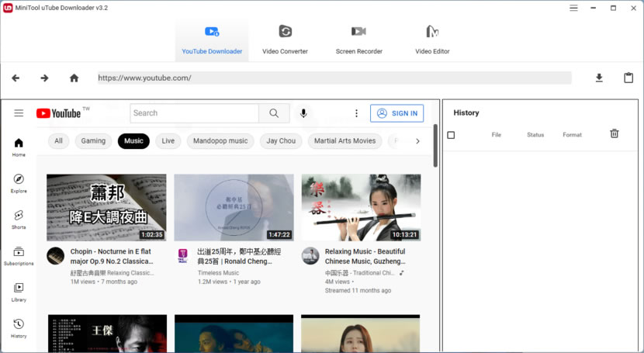Open the Ronald Cheng video title link
The height and width of the screenshot is (353, 644).
click(x=239, y=257)
